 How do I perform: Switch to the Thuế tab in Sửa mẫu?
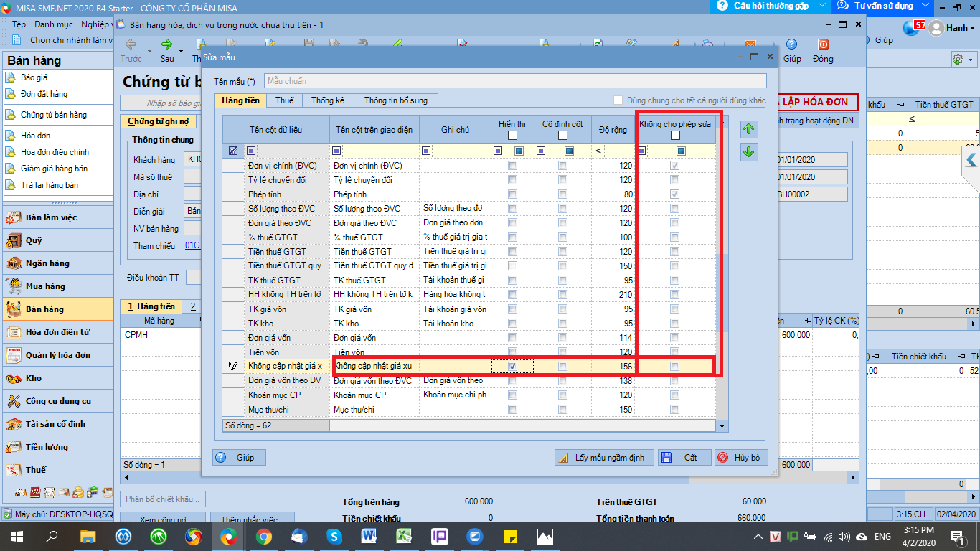point(285,100)
